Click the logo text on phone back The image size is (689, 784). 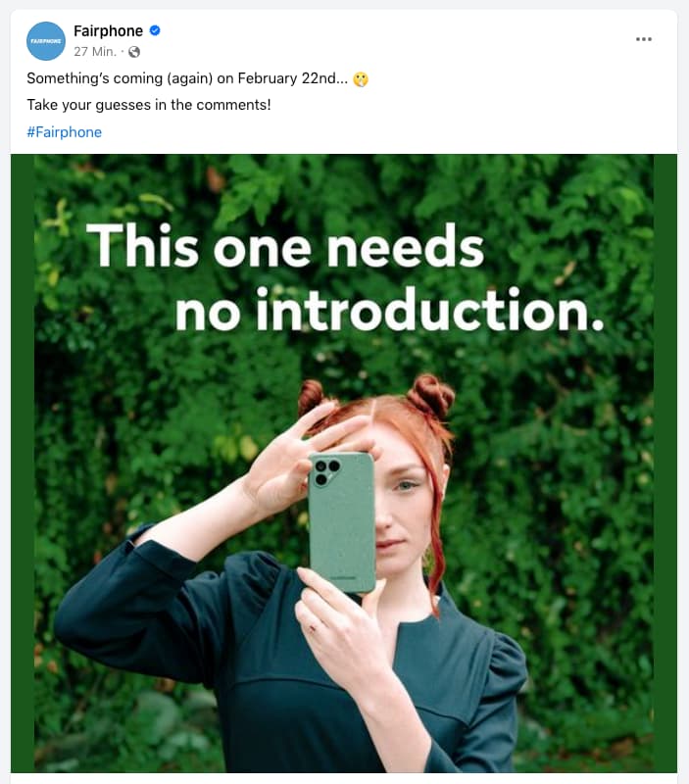[x=342, y=577]
